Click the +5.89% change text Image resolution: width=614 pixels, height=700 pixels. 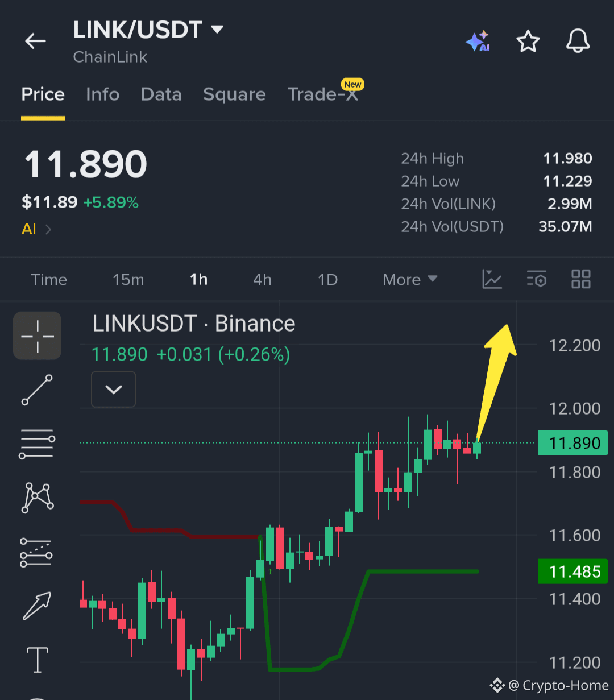click(x=111, y=202)
